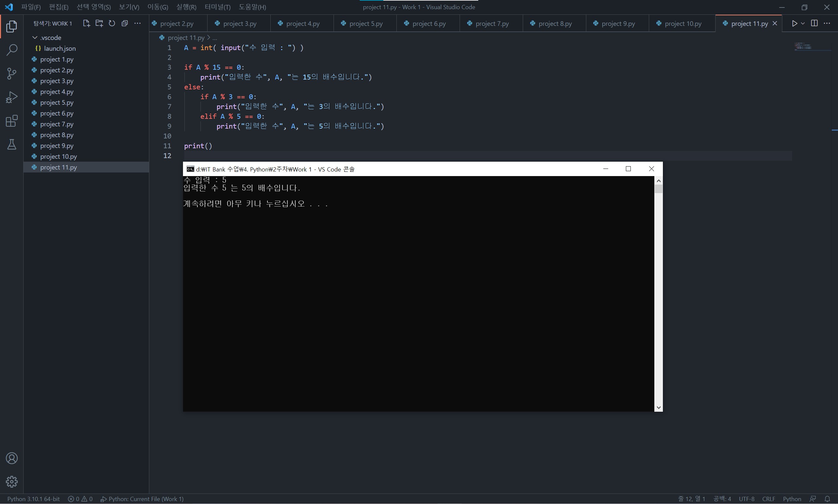Open the Extensions view
Screen dimensions: 838x504
(11, 121)
